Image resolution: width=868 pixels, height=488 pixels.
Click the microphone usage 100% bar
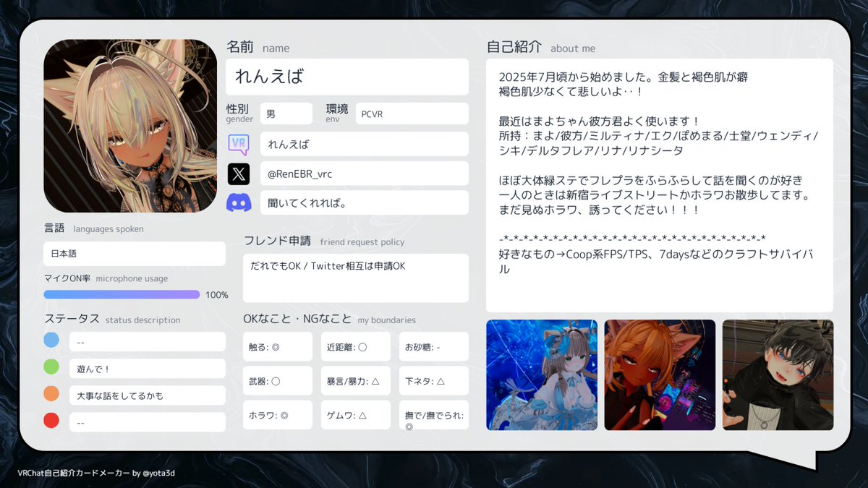coord(122,294)
